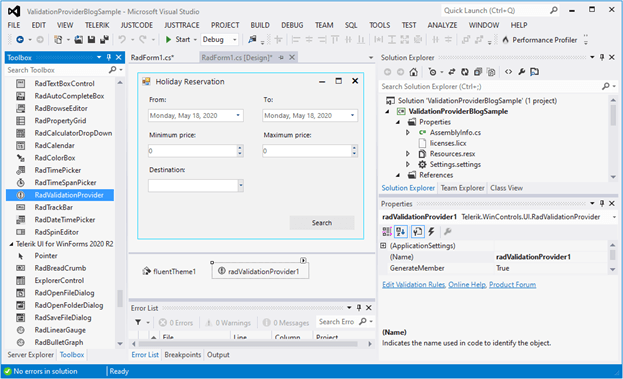Viewport: 623px width, 379px height.
Task: Show Events lightning icon in Properties
Action: [x=431, y=231]
